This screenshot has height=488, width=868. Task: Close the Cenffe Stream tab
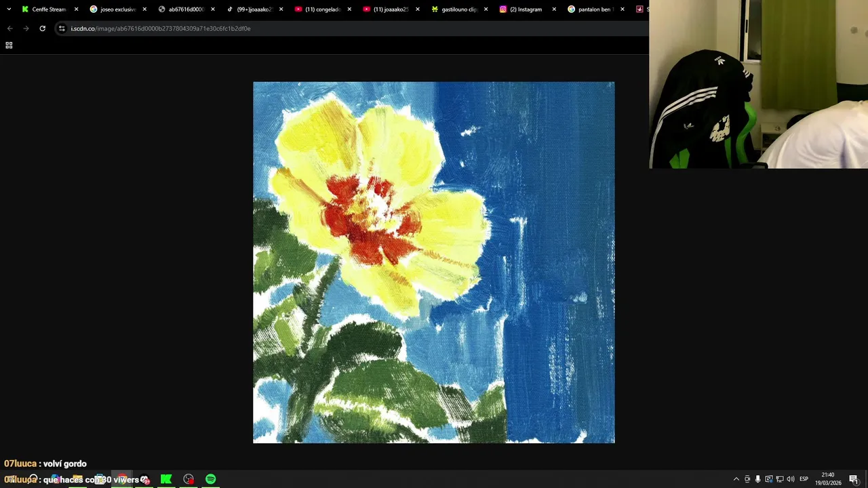click(x=76, y=9)
